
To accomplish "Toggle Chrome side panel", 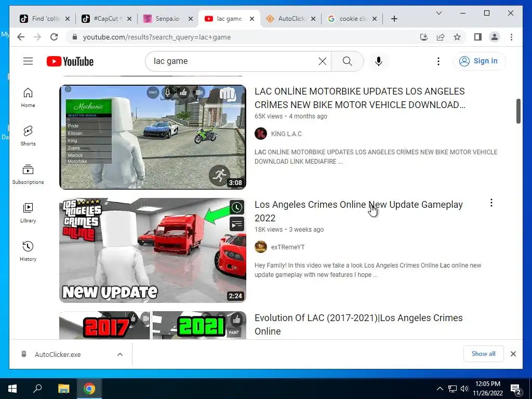I will pyautogui.click(x=478, y=37).
